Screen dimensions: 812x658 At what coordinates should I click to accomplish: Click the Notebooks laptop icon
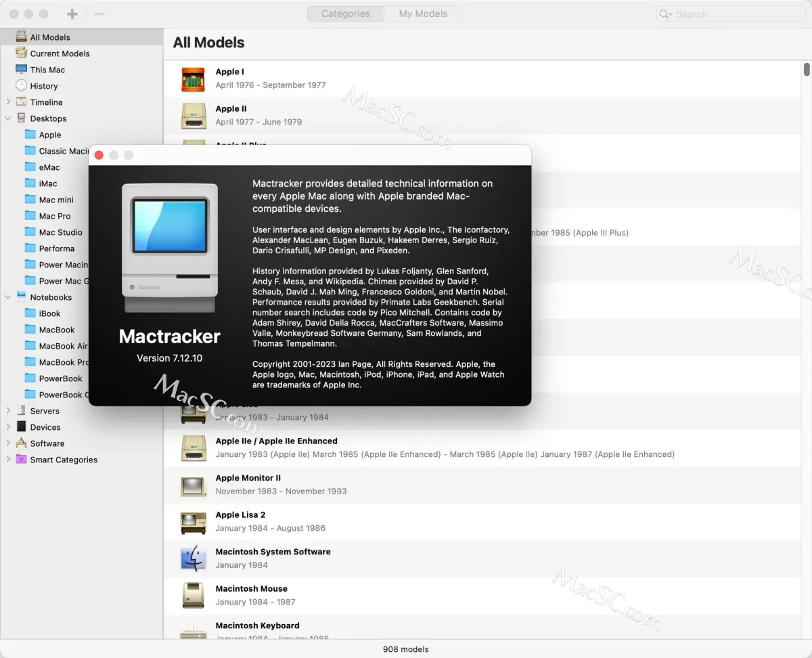click(x=21, y=297)
